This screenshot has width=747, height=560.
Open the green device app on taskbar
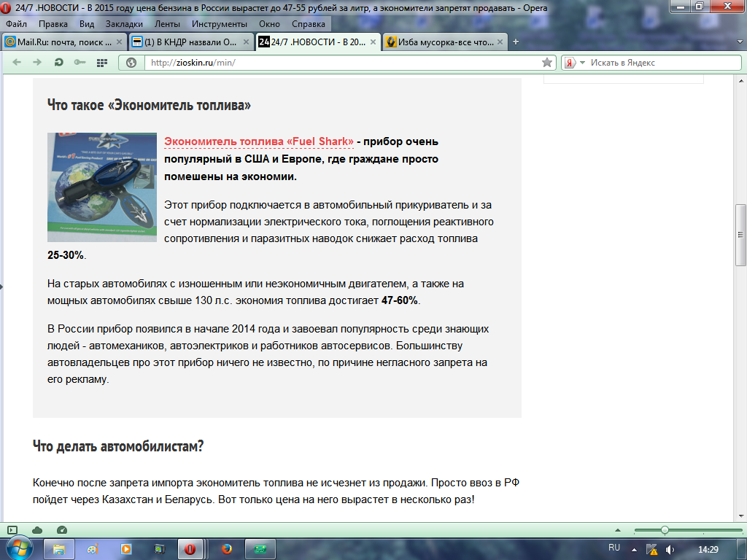click(x=260, y=550)
